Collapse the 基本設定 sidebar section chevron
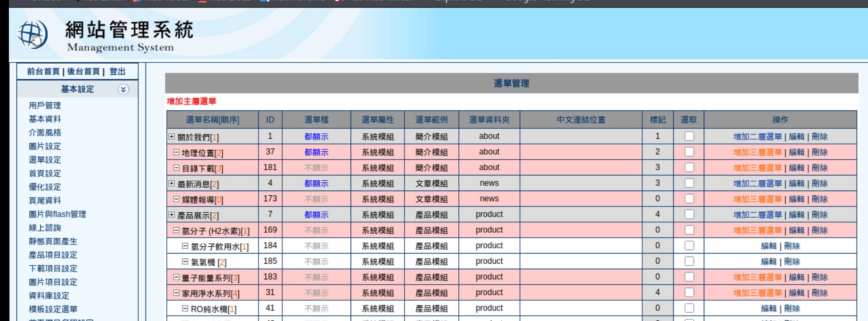The width and height of the screenshot is (868, 321). (123, 89)
